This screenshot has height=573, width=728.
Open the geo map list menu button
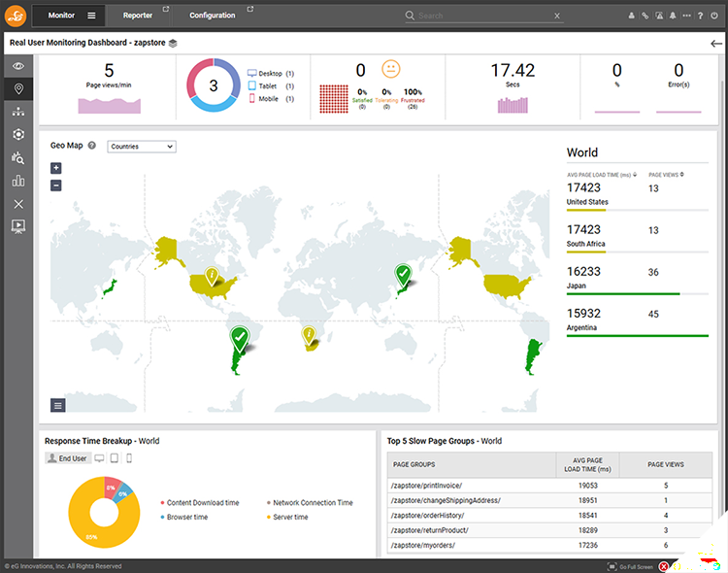pos(58,405)
